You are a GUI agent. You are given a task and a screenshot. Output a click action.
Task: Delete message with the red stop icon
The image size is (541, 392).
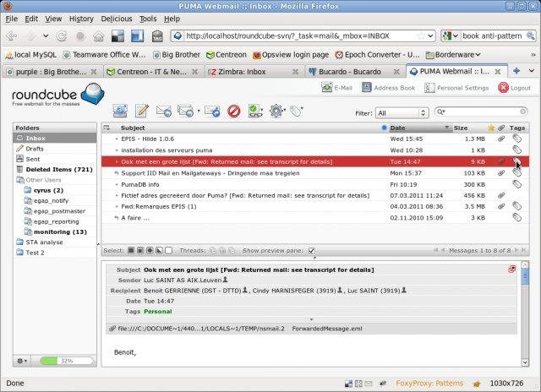pos(234,111)
